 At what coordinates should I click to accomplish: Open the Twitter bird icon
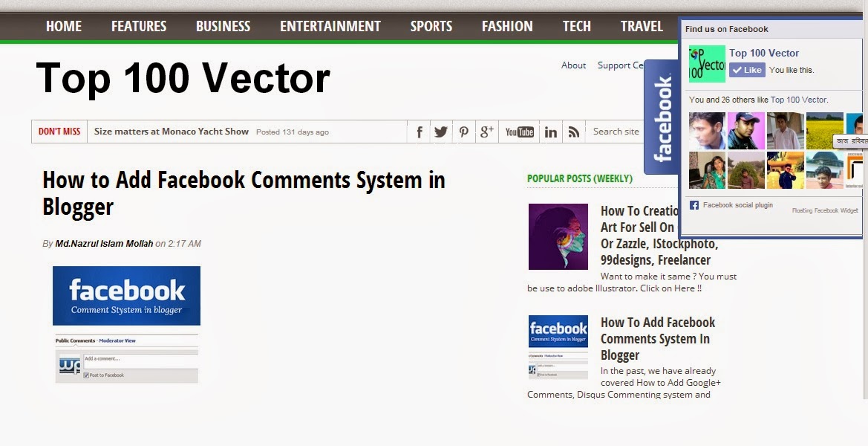(440, 132)
